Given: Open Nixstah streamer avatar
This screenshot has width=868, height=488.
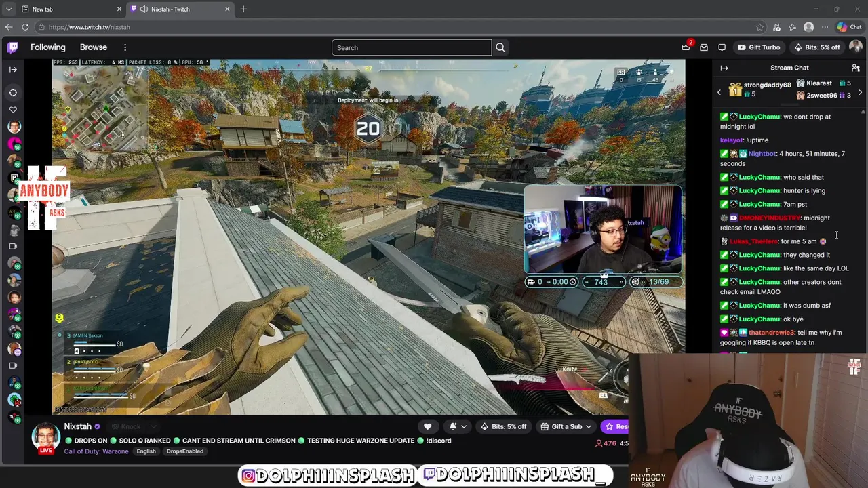Looking at the screenshot, I should pyautogui.click(x=45, y=436).
